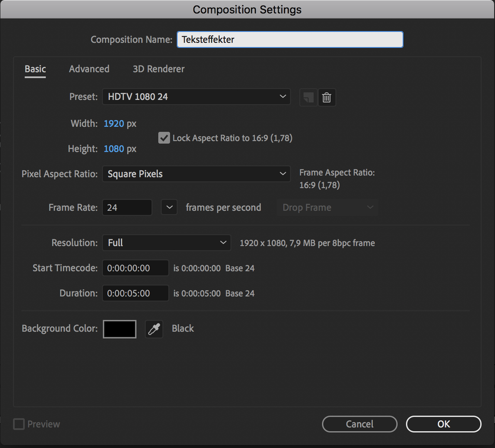The width and height of the screenshot is (495, 448).
Task: Click the Black color name label
Action: tap(183, 329)
